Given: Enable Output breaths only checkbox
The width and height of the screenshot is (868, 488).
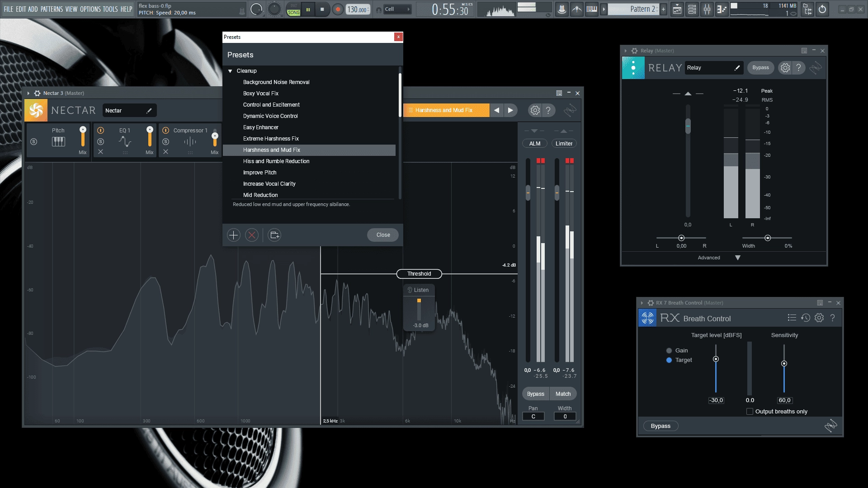Looking at the screenshot, I should [750, 412].
